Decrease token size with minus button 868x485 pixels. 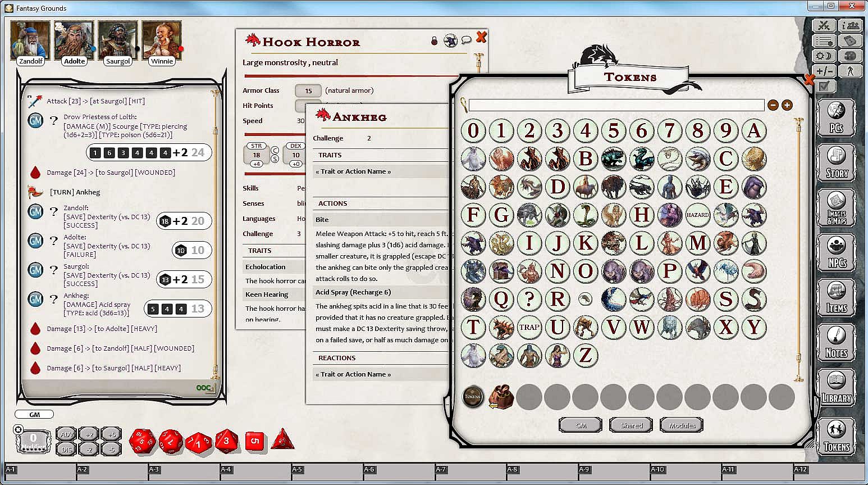pyautogui.click(x=773, y=105)
